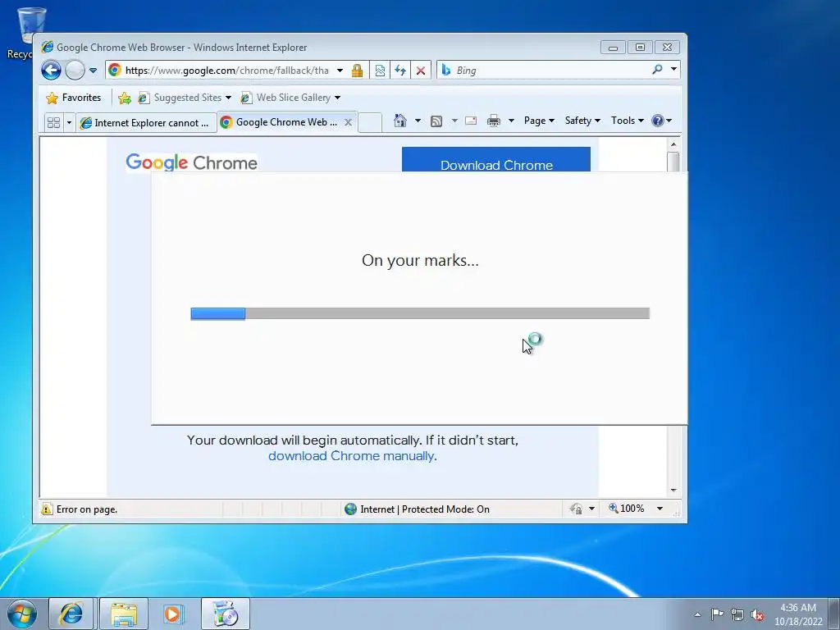Click the Error on page warning icon

click(x=47, y=509)
